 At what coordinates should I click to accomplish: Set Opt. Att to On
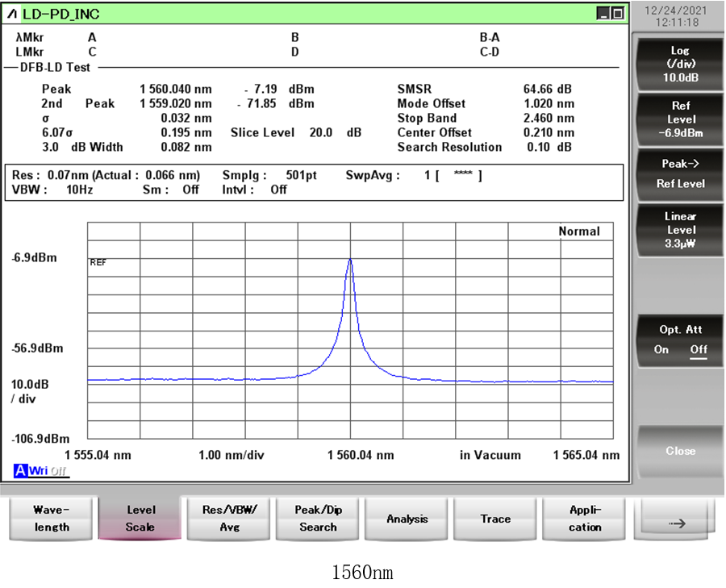point(661,349)
